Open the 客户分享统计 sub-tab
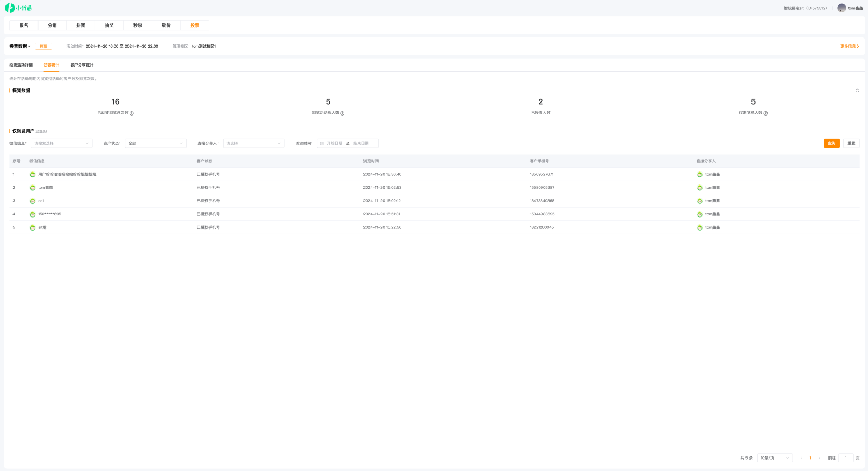The width and height of the screenshot is (868, 471). tap(82, 65)
